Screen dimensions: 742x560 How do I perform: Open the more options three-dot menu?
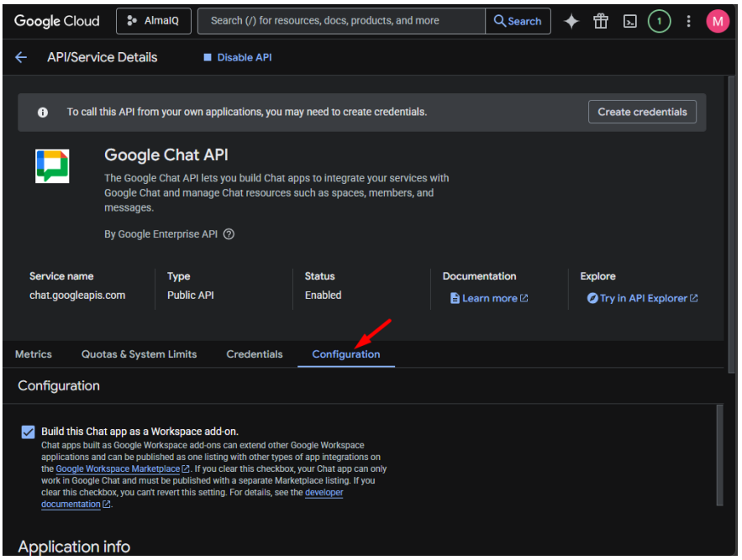coord(688,21)
